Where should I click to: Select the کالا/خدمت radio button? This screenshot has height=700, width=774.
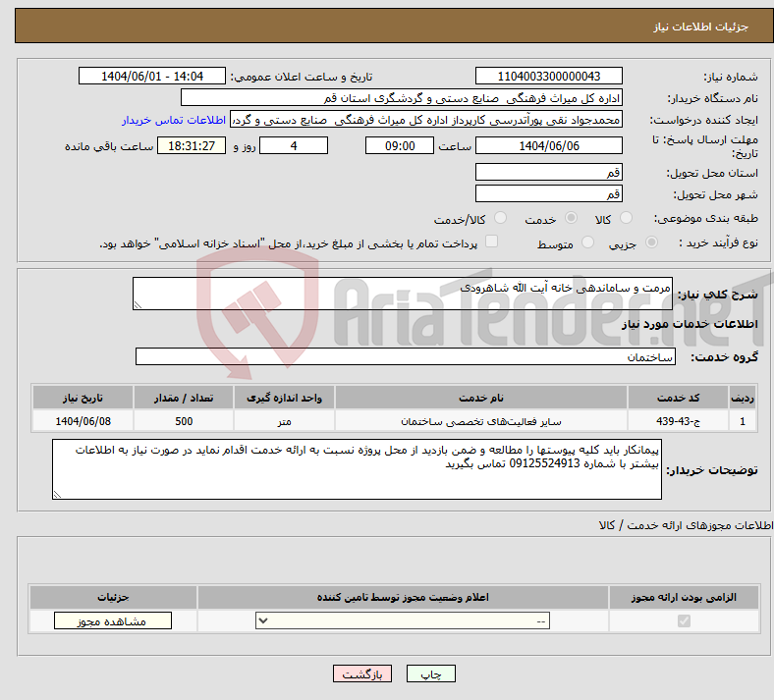pyautogui.click(x=501, y=218)
